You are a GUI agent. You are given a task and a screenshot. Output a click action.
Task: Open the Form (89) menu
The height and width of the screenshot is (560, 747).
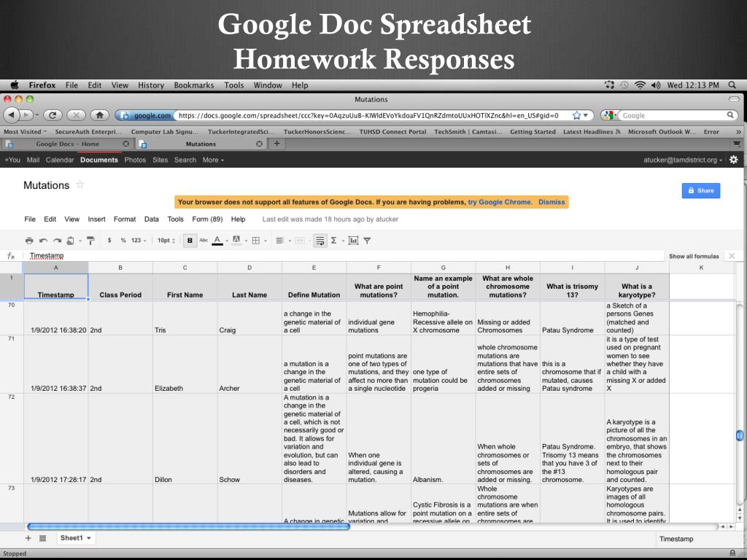click(207, 219)
